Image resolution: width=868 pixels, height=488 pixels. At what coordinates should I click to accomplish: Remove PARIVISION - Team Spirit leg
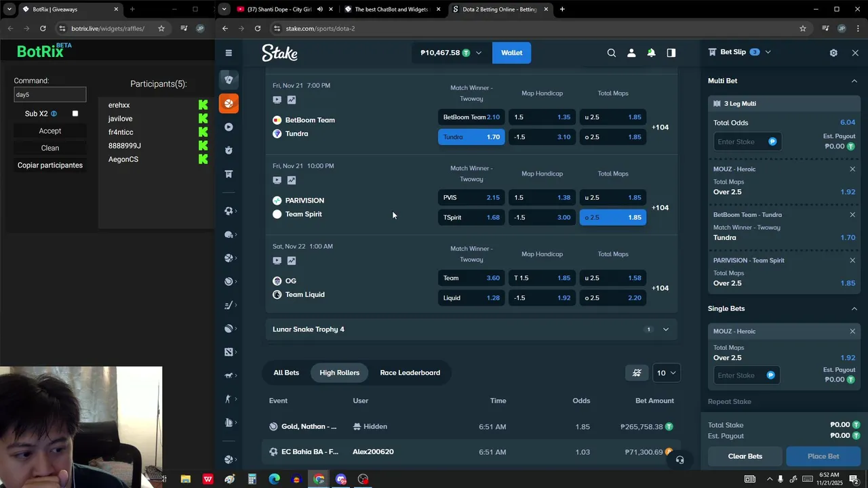click(x=852, y=260)
